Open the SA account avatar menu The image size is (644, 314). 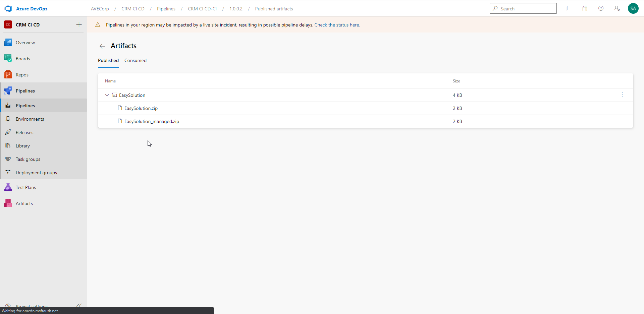633,8
